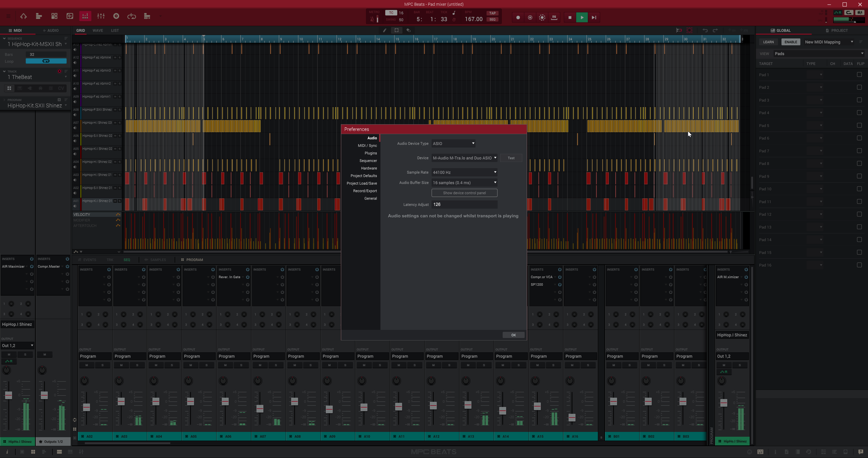The width and height of the screenshot is (868, 458).
Task: Click the redo arrow icon
Action: point(715,30)
